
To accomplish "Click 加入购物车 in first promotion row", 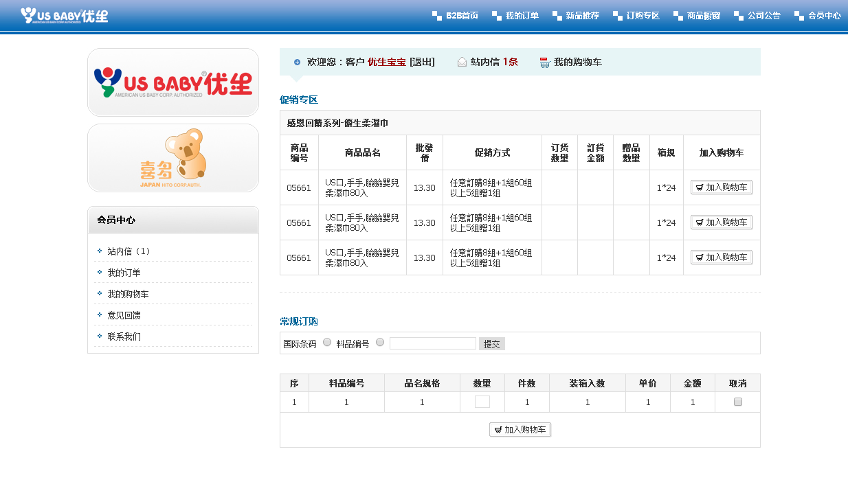I will [722, 187].
